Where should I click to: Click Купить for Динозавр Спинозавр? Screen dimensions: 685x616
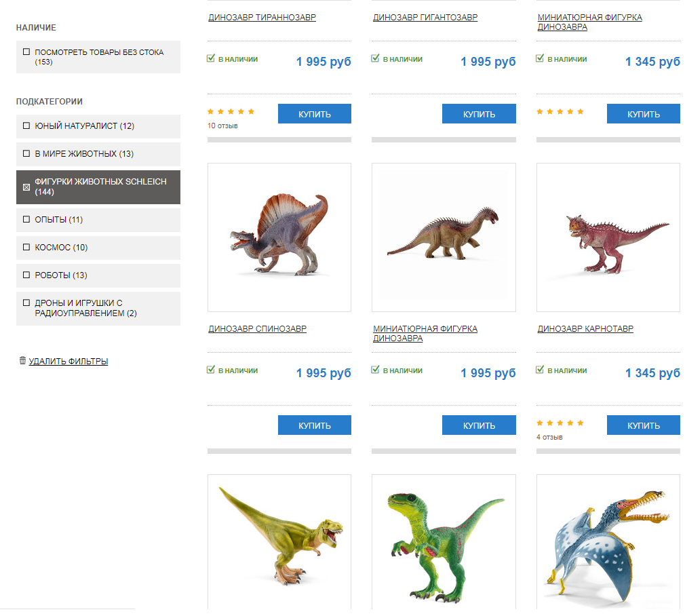coord(315,425)
